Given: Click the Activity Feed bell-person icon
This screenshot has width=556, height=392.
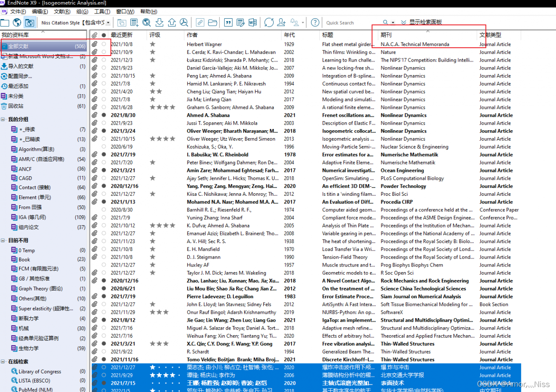Looking at the screenshot, I should [295, 23].
